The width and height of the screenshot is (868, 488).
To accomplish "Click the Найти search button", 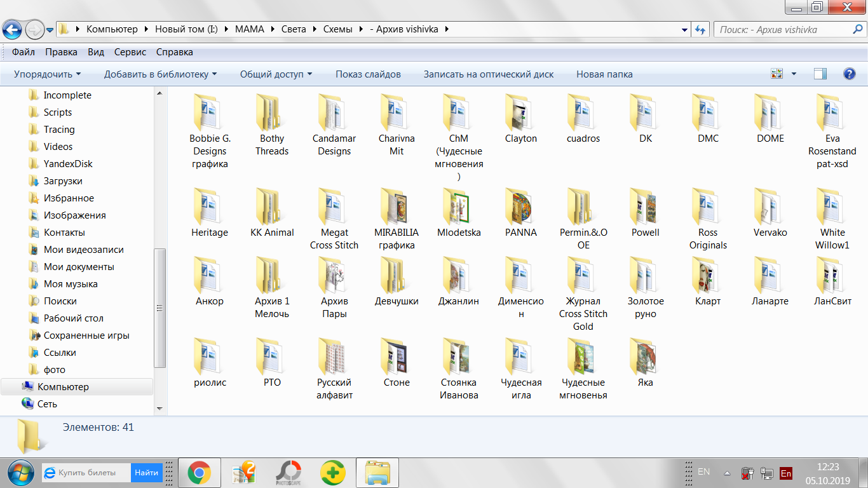I will click(x=147, y=473).
